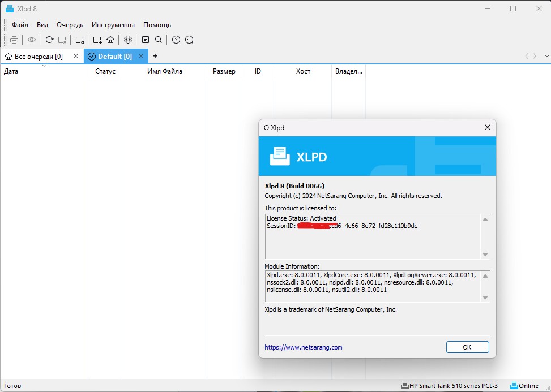Click the Copyright (c) 2024 NetSarang text
The height and width of the screenshot is (392, 551).
tap(353, 196)
